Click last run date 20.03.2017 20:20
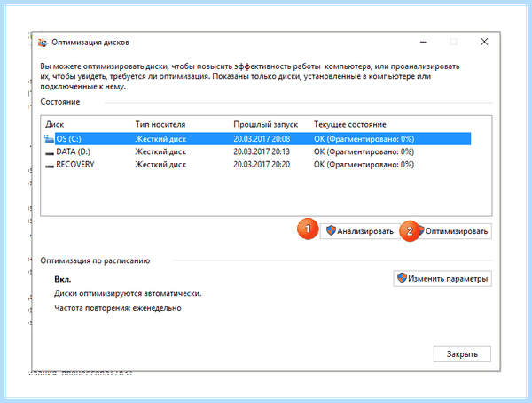This screenshot has width=532, height=403. click(262, 165)
